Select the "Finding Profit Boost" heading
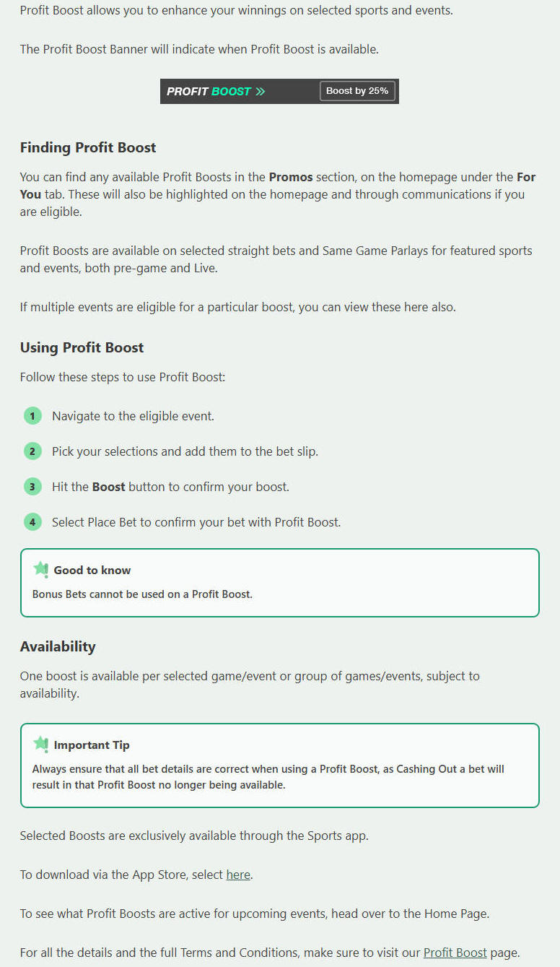The height and width of the screenshot is (967, 560). point(88,147)
